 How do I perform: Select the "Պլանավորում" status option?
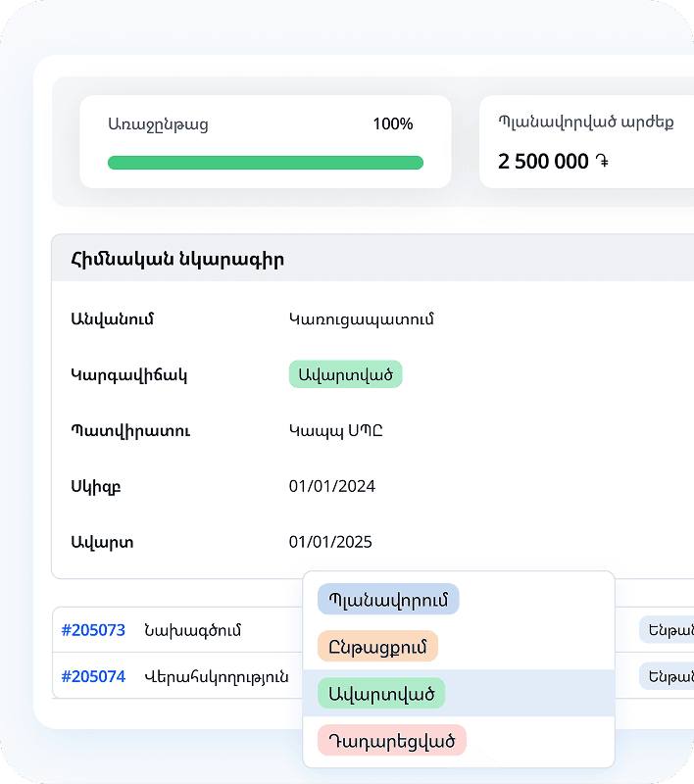[x=388, y=599]
